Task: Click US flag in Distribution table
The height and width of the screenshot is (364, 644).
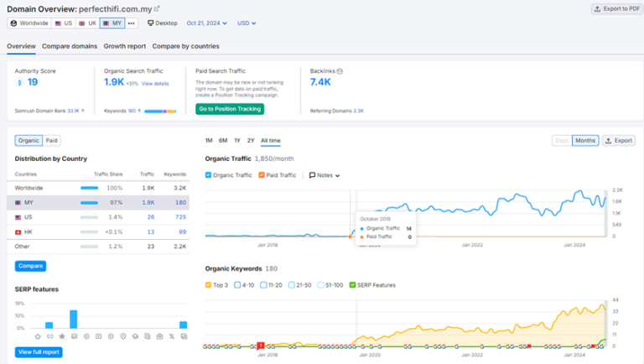Action: point(18,217)
